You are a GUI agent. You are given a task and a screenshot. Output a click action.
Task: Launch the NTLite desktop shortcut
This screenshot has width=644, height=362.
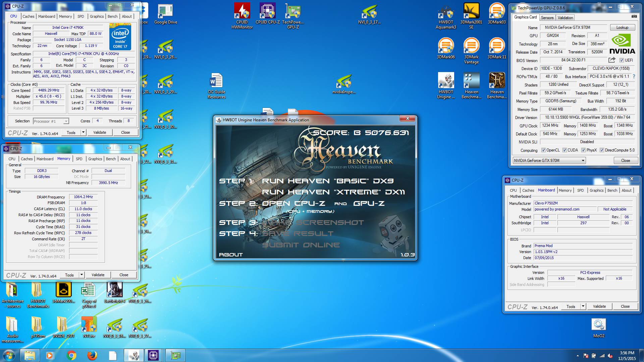click(89, 327)
